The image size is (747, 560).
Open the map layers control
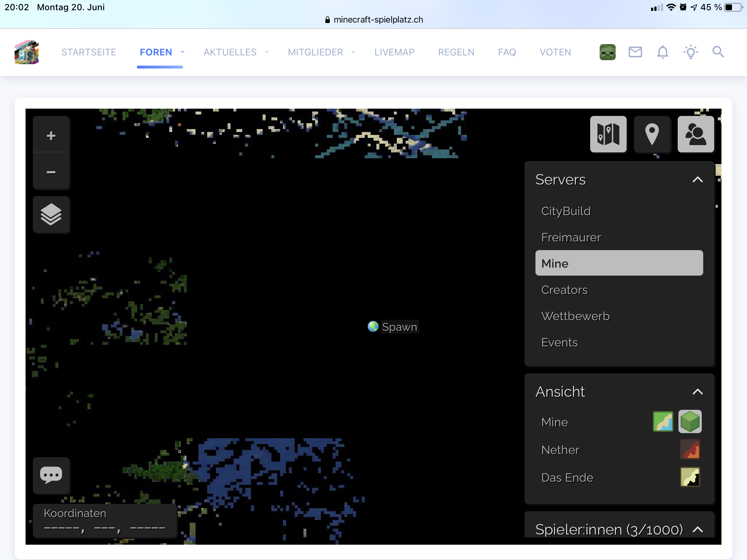(x=51, y=215)
